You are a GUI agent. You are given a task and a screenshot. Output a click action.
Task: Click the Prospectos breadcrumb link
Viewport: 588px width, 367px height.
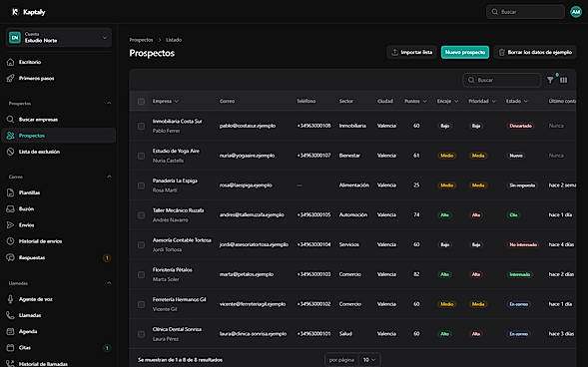[x=141, y=40]
